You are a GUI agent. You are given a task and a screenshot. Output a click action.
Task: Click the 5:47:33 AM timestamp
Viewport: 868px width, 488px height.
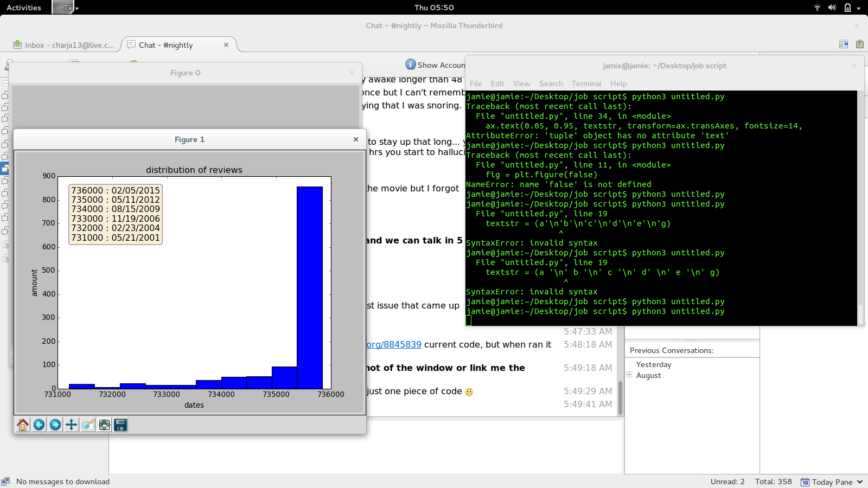click(x=588, y=331)
